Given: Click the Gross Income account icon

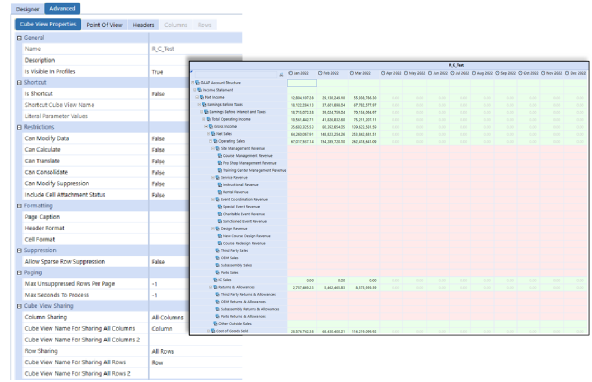Looking at the screenshot, I should [211, 126].
